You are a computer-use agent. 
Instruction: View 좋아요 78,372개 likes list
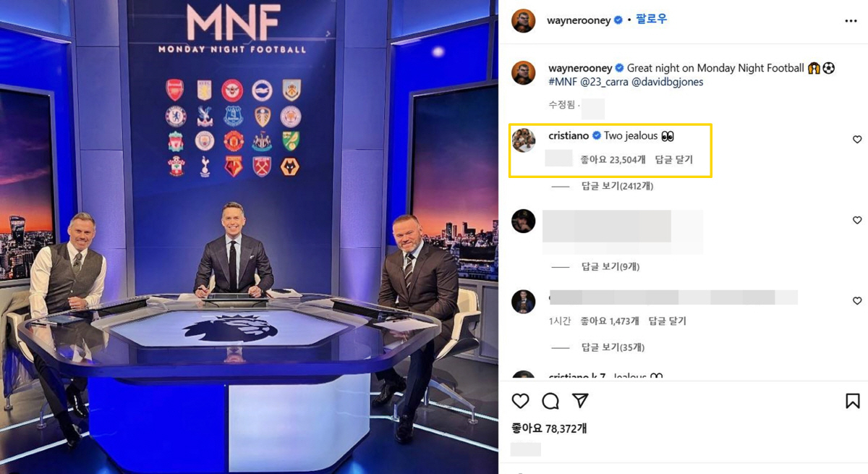point(549,428)
